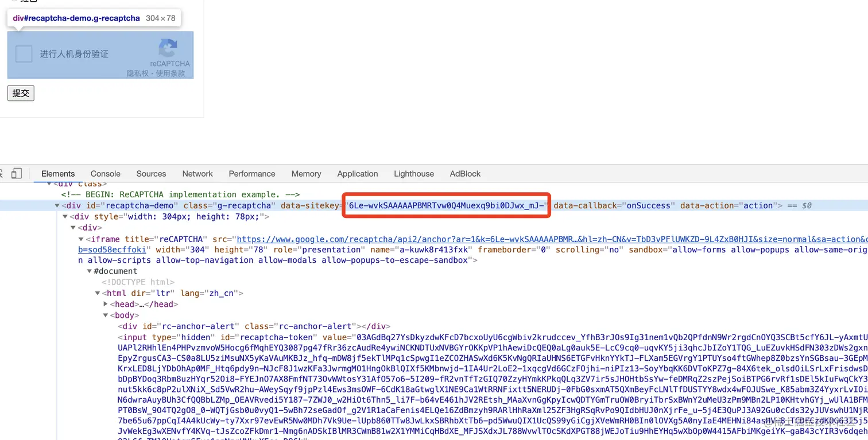The width and height of the screenshot is (868, 440).
Task: Open the Application tab
Action: click(358, 174)
